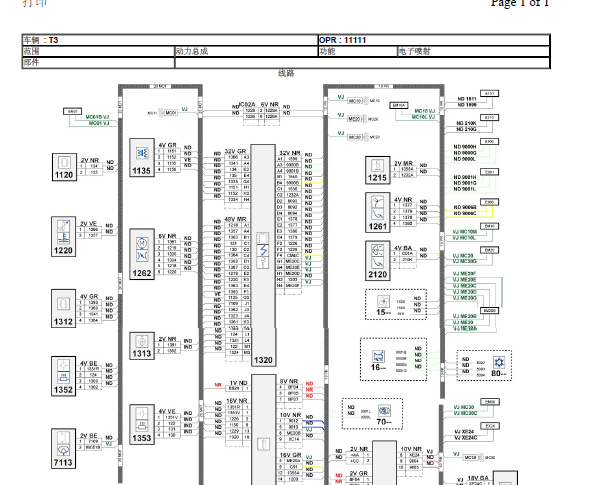608x485 pixels.
Task: Click the 16V GR connector label
Action: point(290,455)
